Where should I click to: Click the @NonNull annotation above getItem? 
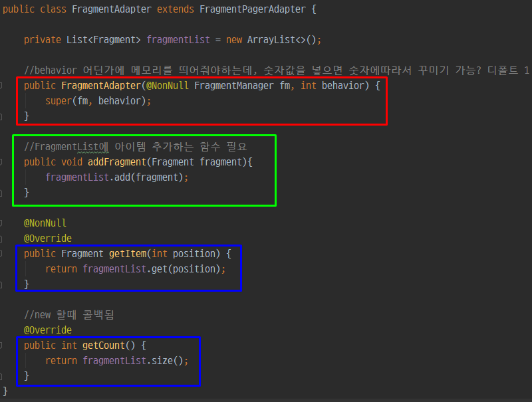[x=45, y=223]
